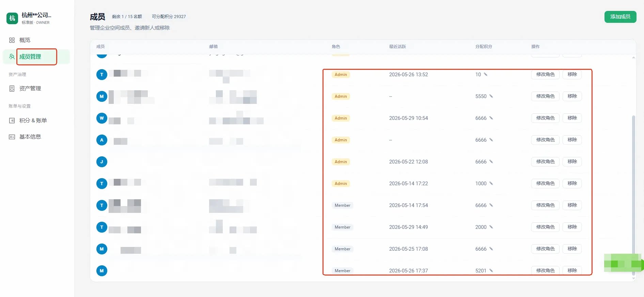
Task: Click 修改角色 for member active 2026-05-29 10:54
Action: pyautogui.click(x=545, y=118)
